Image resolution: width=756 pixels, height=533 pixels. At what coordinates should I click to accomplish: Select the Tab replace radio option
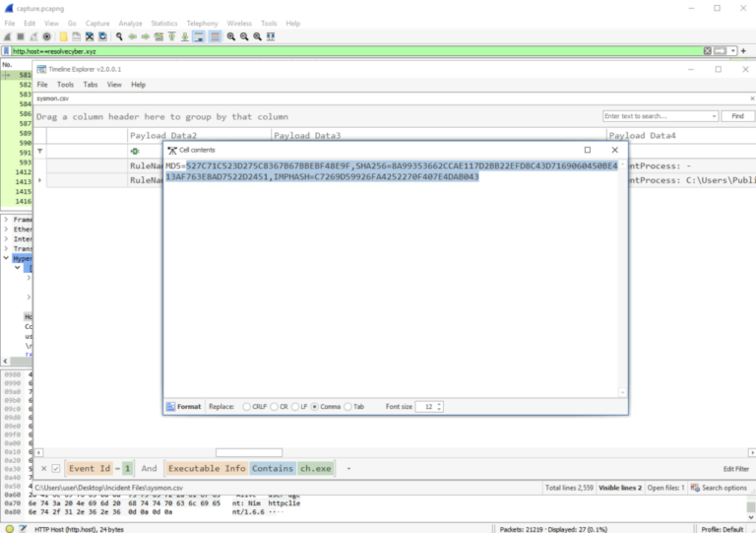(x=349, y=406)
